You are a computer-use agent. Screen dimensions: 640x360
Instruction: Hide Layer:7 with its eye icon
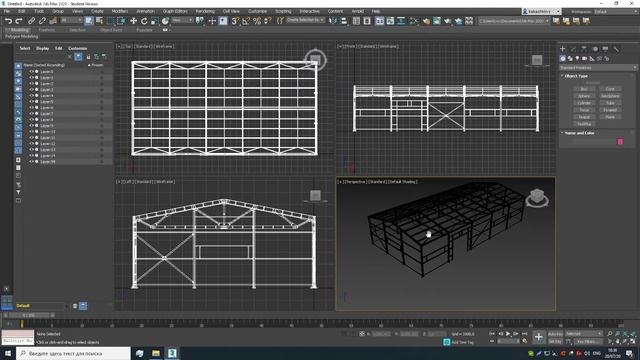point(31,113)
